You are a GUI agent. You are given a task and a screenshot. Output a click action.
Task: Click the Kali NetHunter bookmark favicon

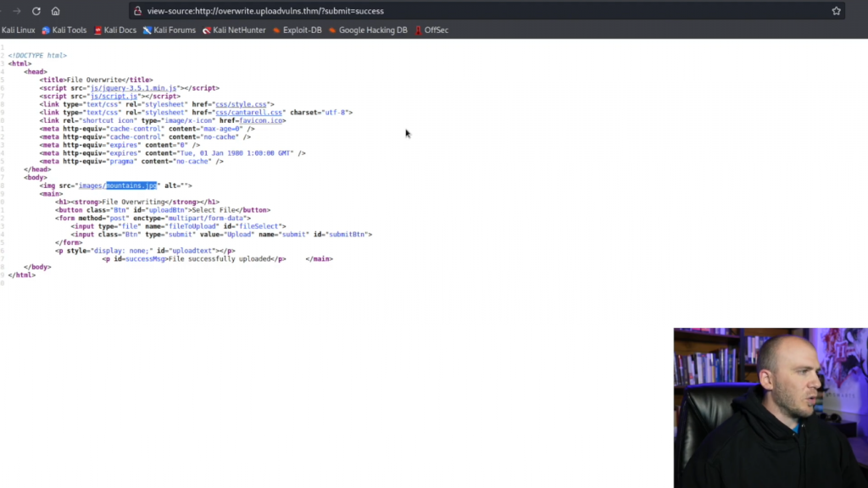tap(207, 30)
